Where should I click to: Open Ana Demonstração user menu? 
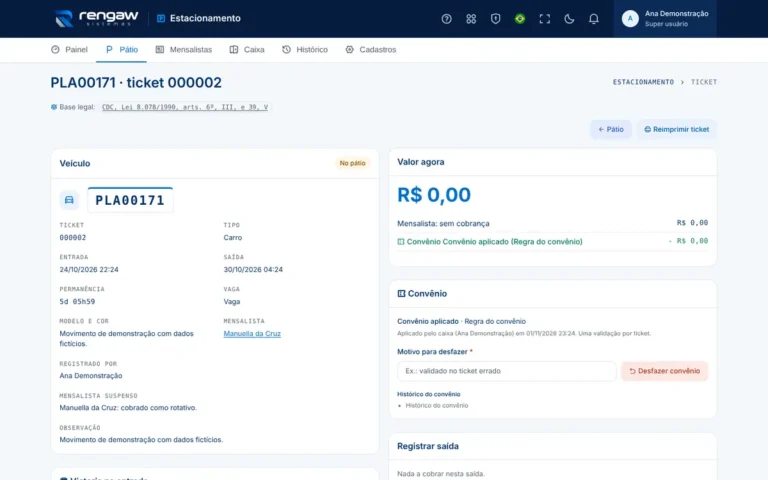pos(665,19)
